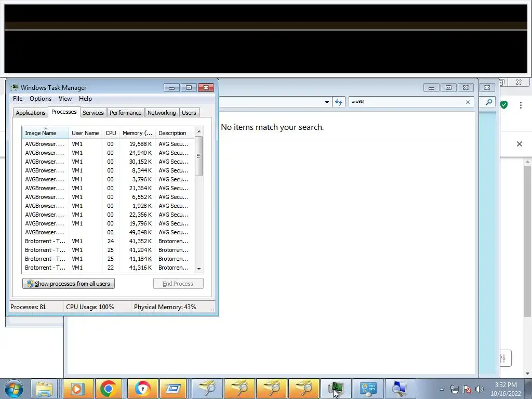The image size is (532, 399).
Task: Click the End Process button
Action: point(179,284)
